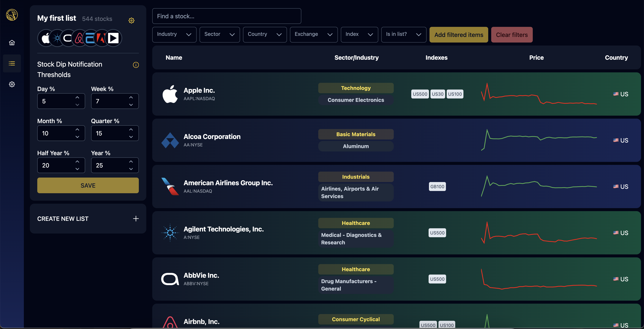Click the SAVE thresholds button
Screen dimensions: 644x329
tap(88, 185)
